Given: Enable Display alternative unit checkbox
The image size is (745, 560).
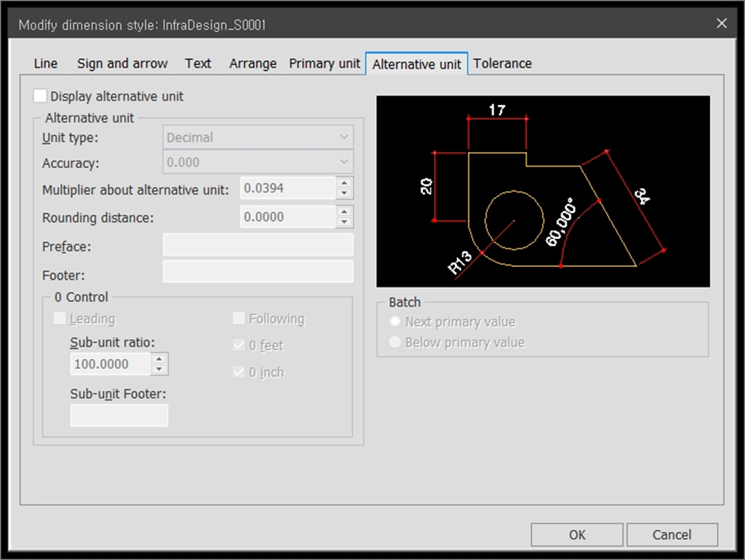Looking at the screenshot, I should coord(40,96).
